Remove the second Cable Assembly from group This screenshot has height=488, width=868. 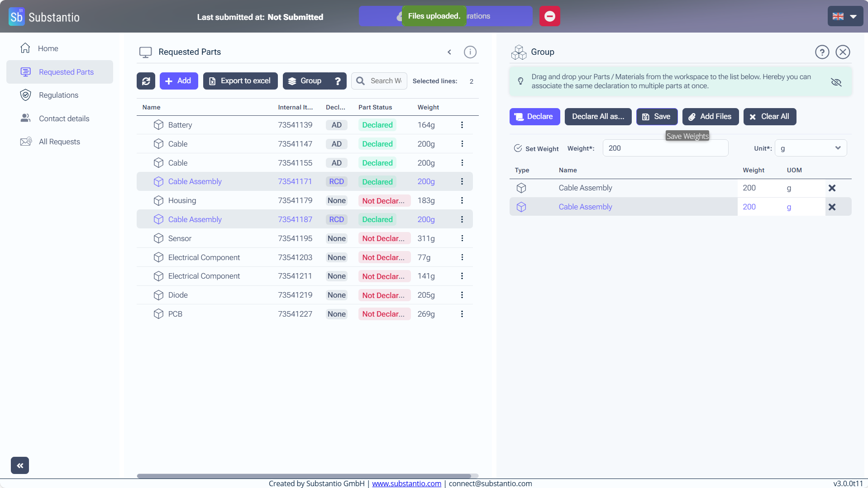tap(832, 207)
